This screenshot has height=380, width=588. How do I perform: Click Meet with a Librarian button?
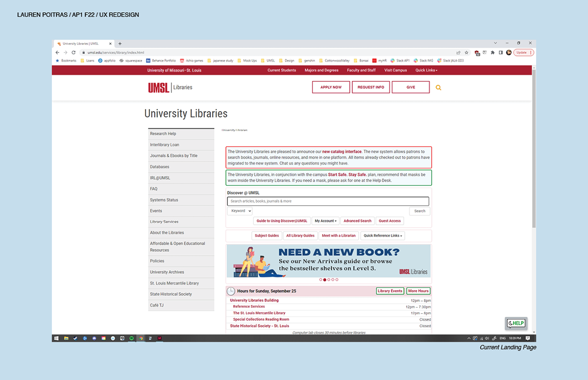[339, 236]
